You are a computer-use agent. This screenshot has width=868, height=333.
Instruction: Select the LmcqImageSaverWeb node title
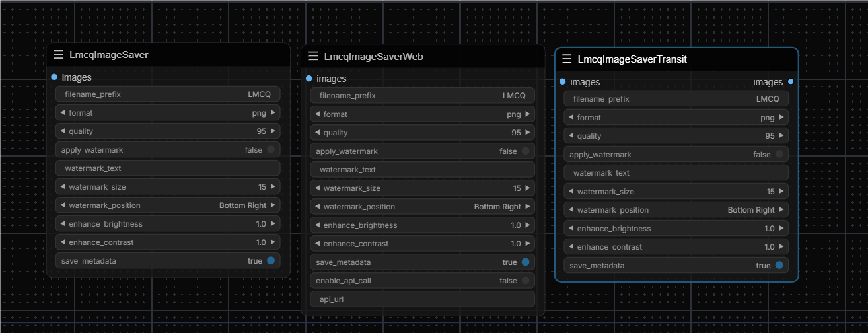[x=373, y=57]
